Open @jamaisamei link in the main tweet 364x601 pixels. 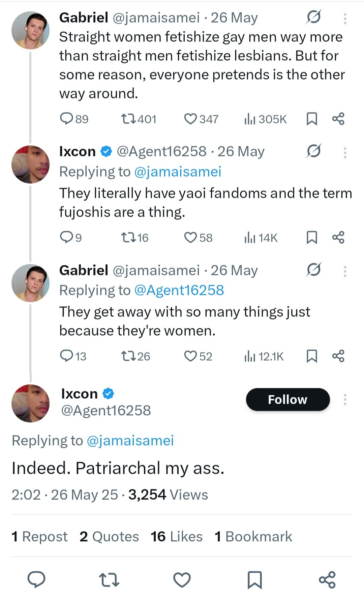[x=130, y=441]
